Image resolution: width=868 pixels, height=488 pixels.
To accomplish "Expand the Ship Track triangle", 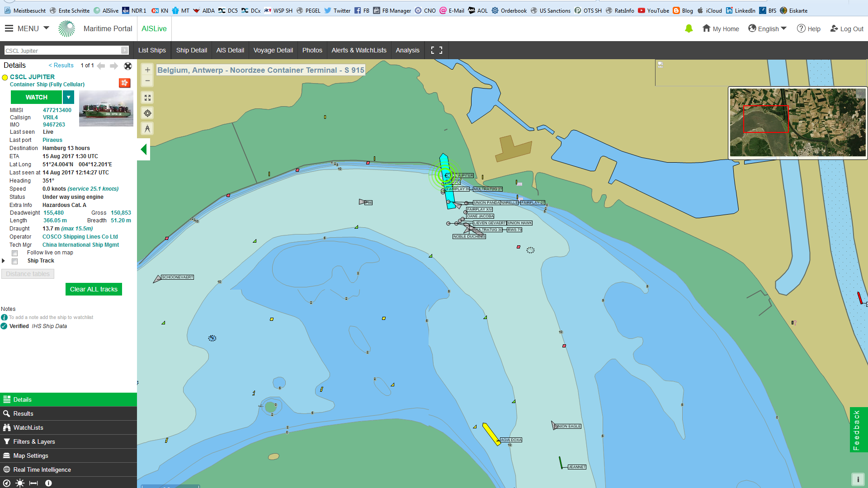I will 4,261.
